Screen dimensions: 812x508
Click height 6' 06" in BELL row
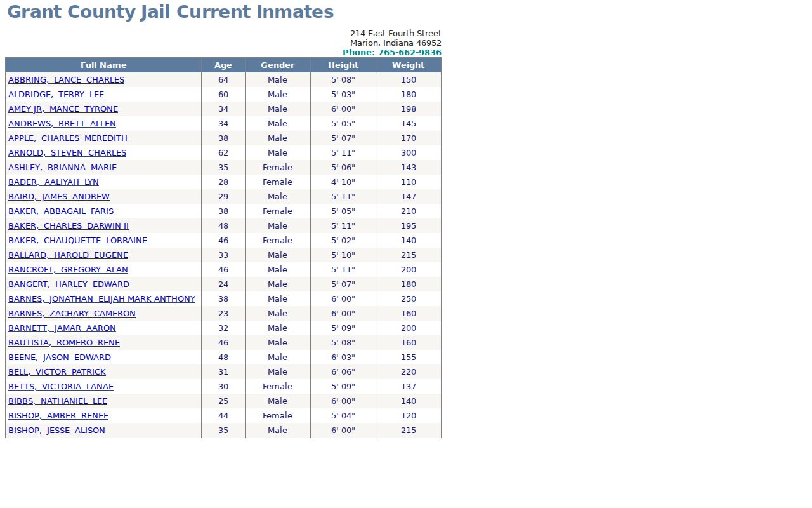click(343, 372)
